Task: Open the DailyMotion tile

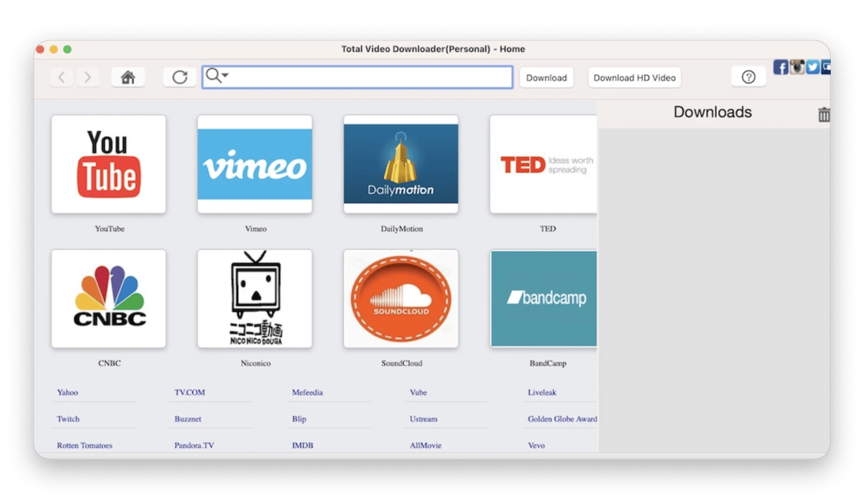Action: [x=401, y=164]
